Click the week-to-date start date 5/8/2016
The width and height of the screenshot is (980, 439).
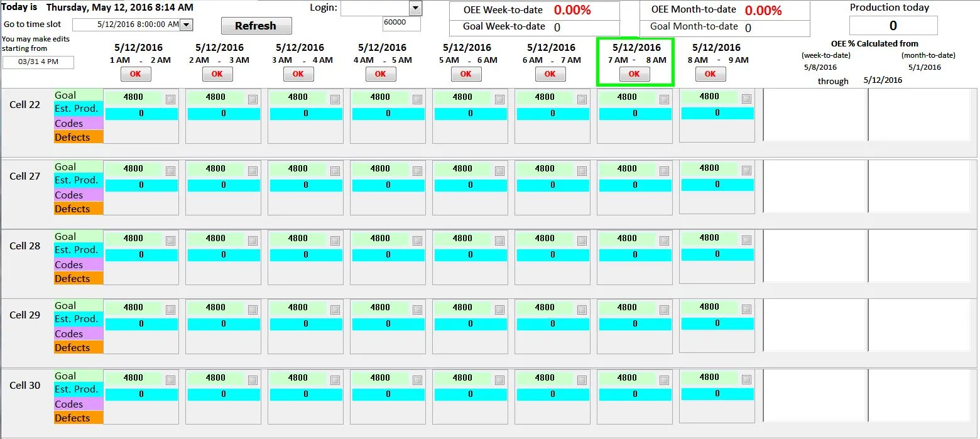tap(820, 67)
